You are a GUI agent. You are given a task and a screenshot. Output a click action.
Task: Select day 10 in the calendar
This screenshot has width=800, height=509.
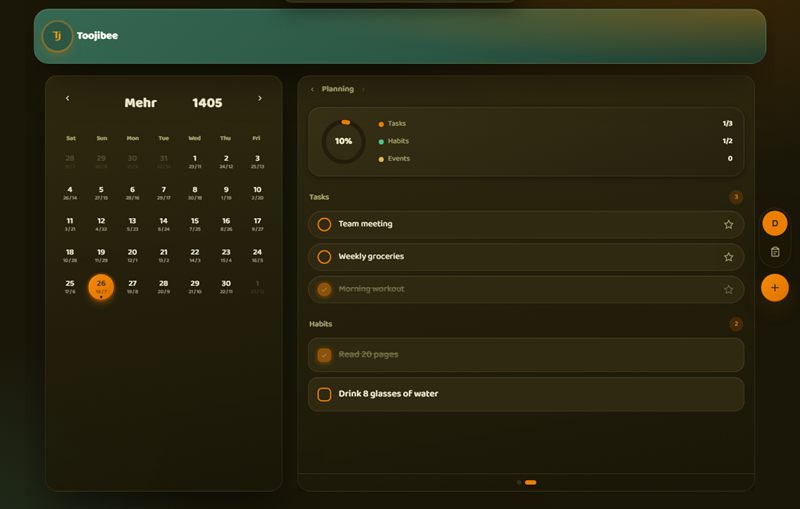click(x=257, y=193)
